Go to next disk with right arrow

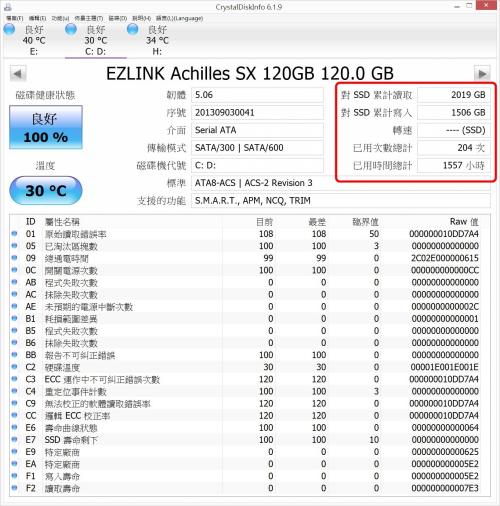482,74
